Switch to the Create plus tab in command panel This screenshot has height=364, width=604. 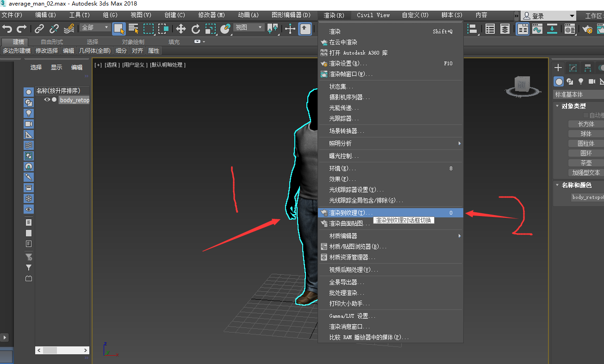click(559, 68)
